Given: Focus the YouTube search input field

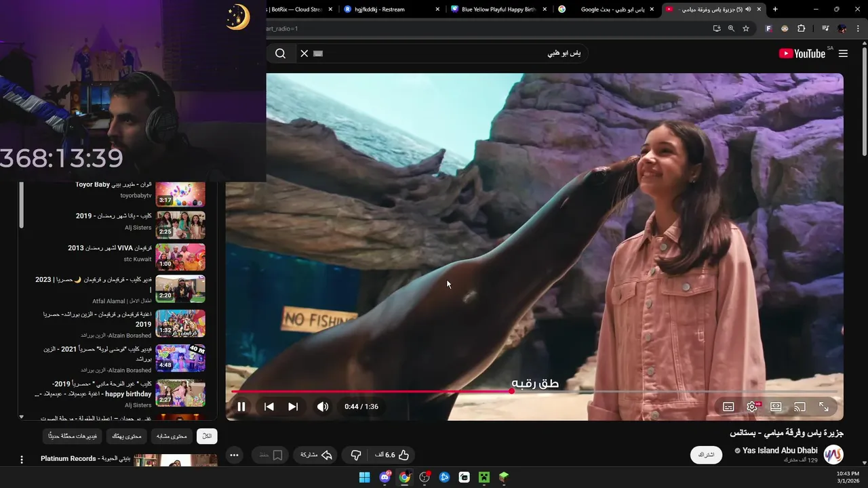Looking at the screenshot, I should point(448,54).
